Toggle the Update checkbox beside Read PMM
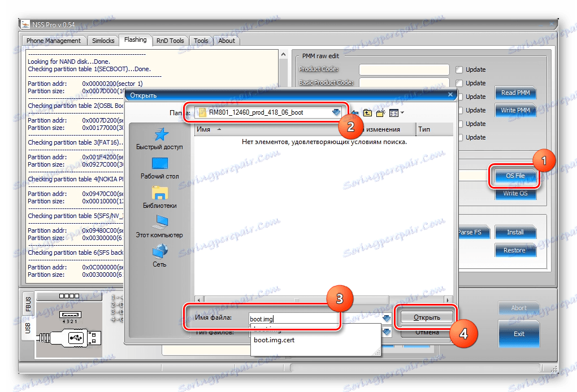Image resolution: width=577 pixels, height=392 pixels. tap(460, 97)
